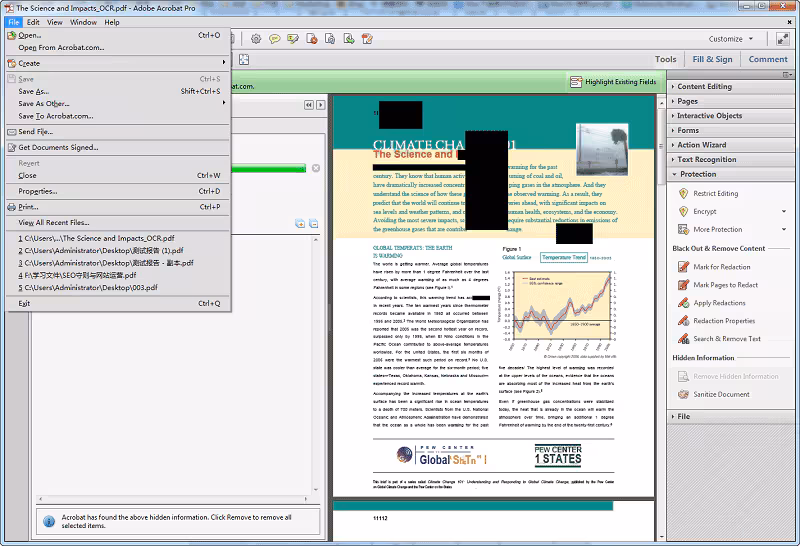
Task: Click the right-arrow next panel button
Action: point(320,105)
